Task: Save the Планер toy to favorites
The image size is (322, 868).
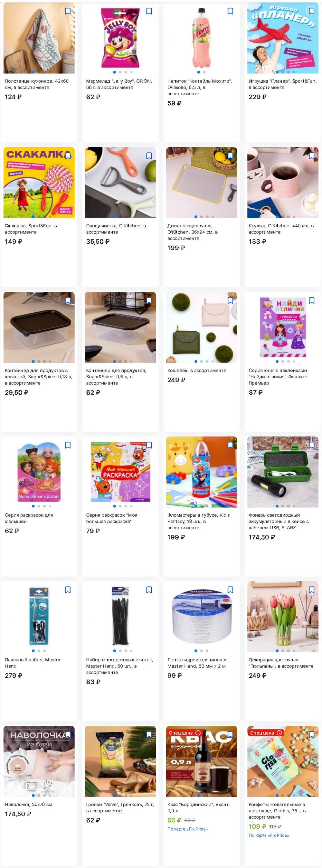Action: tap(312, 11)
